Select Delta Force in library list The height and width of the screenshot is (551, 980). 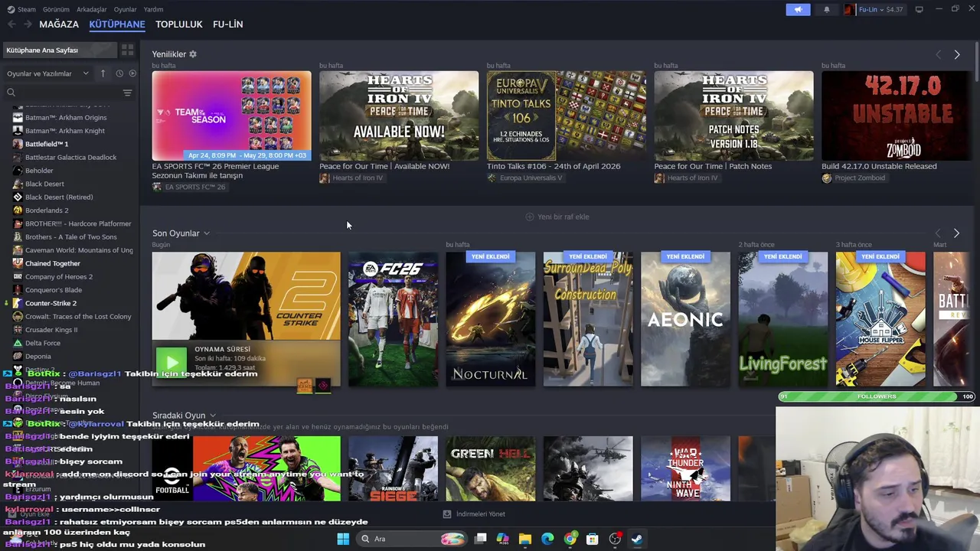pos(42,343)
